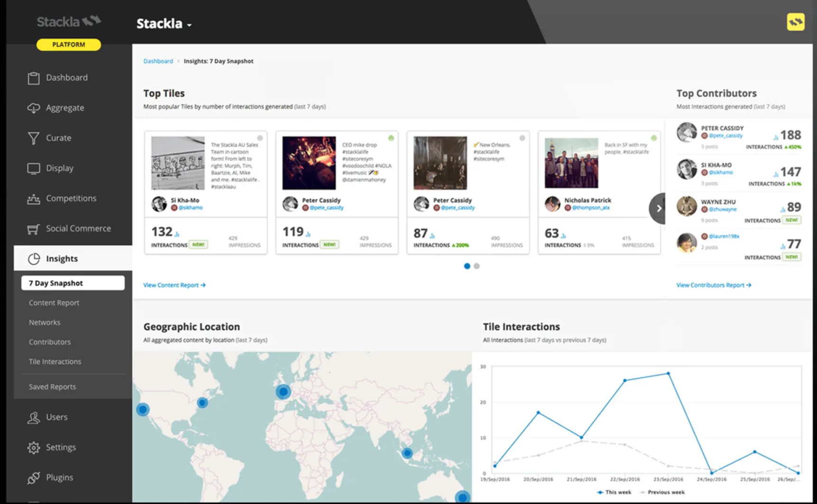Open Content Report in Insights submenu
Viewport: 817px width, 504px height.
click(54, 303)
